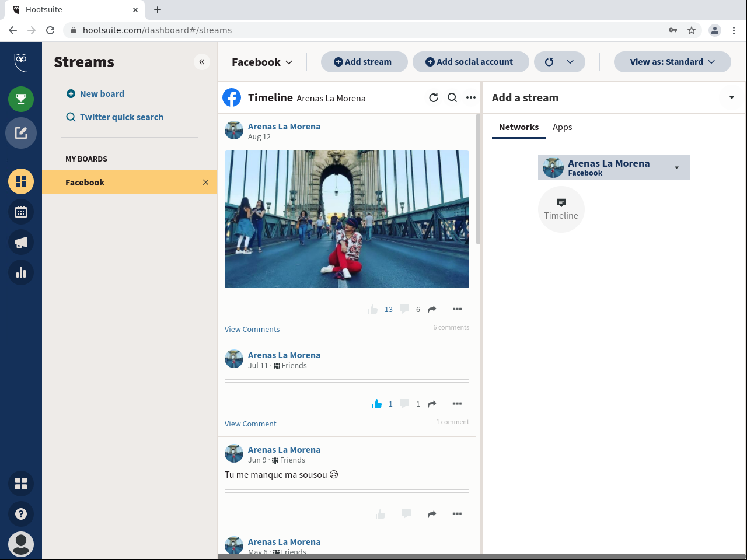Switch to the Apps tab
Image resolution: width=747 pixels, height=560 pixels.
click(x=562, y=127)
